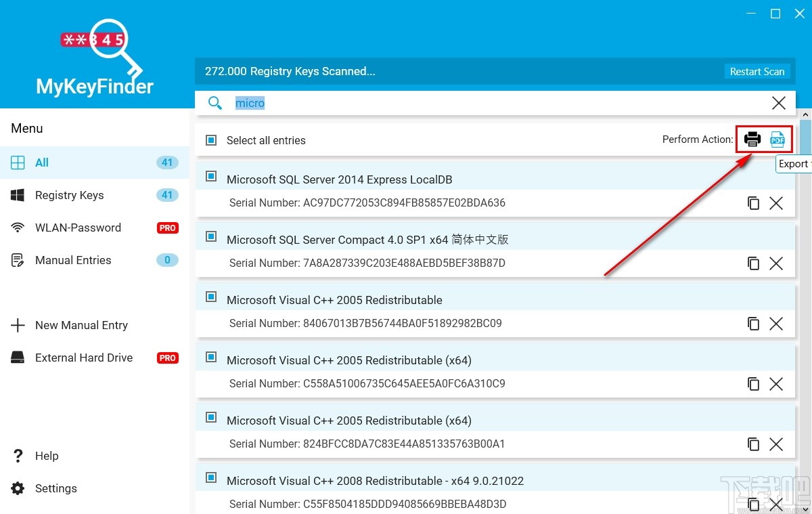
Task: Click the Restart Scan button
Action: [x=757, y=71]
